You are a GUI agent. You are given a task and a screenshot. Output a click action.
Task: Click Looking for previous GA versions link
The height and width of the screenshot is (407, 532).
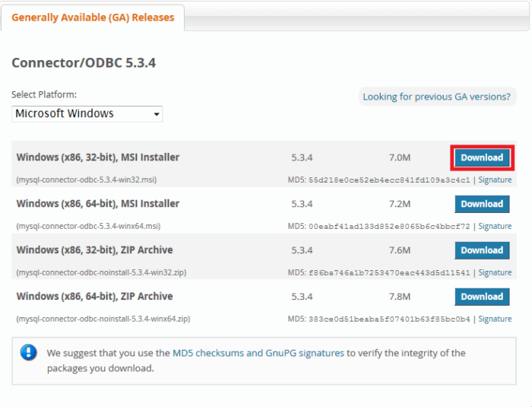[x=437, y=97]
